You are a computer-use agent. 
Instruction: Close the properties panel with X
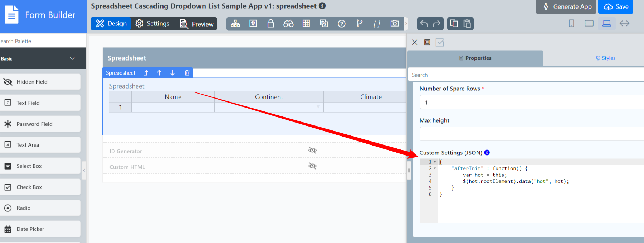pyautogui.click(x=415, y=42)
